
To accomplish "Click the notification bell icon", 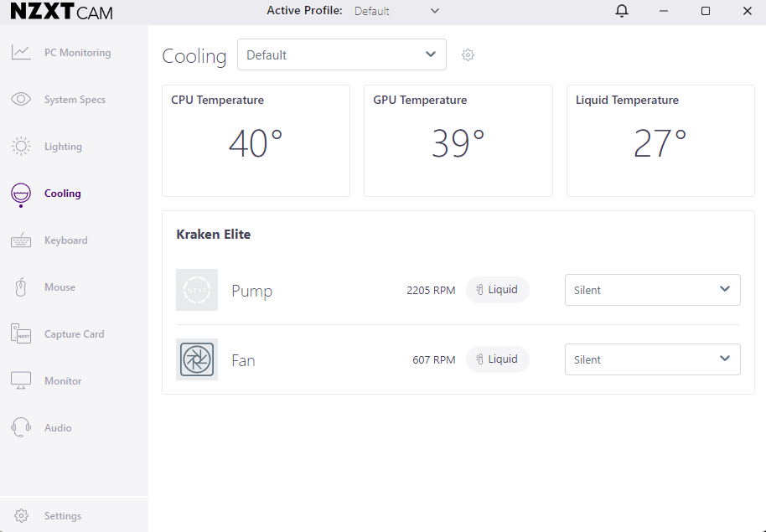I will pyautogui.click(x=621, y=11).
